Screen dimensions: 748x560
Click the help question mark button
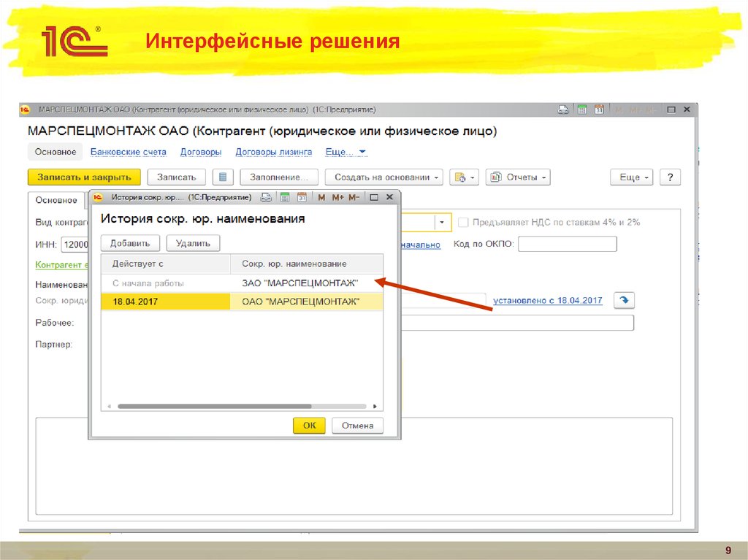(x=670, y=177)
